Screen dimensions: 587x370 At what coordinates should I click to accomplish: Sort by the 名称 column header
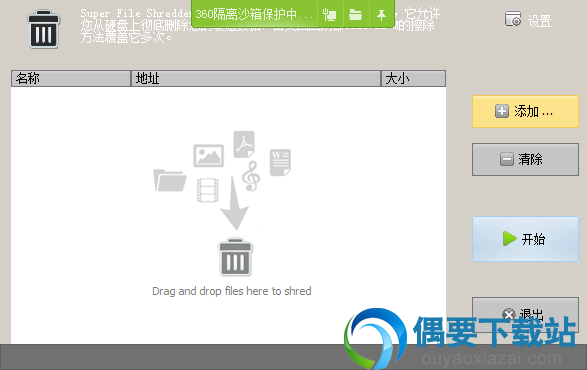point(71,78)
